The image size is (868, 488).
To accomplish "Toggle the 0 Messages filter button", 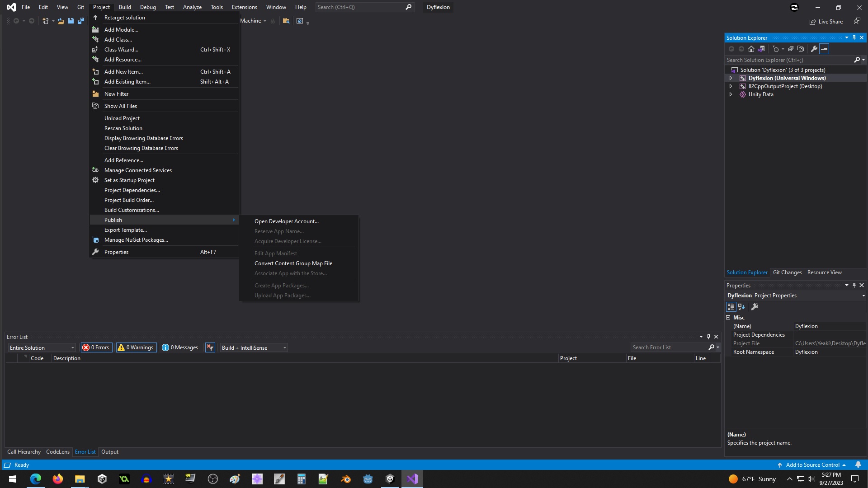I will [180, 347].
